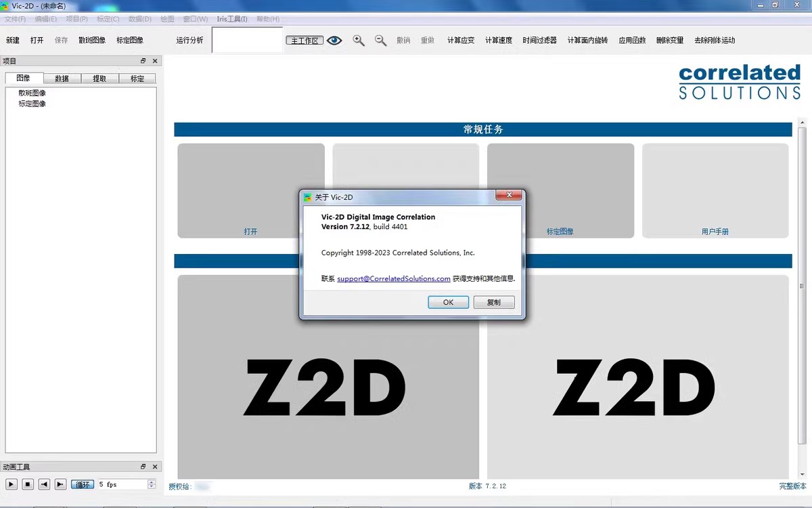Click the 5 fps input field

122,484
